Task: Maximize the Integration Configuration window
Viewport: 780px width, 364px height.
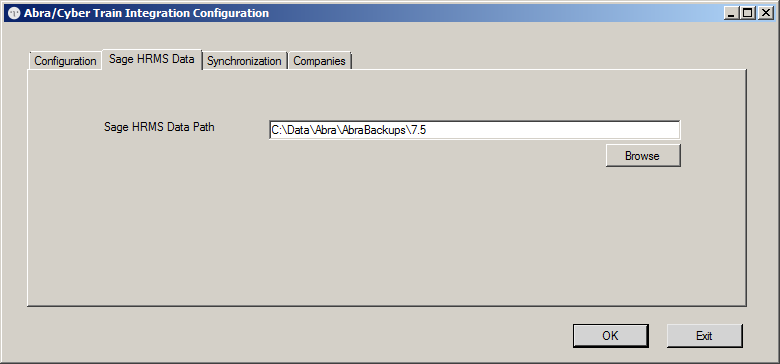Action: (x=748, y=14)
